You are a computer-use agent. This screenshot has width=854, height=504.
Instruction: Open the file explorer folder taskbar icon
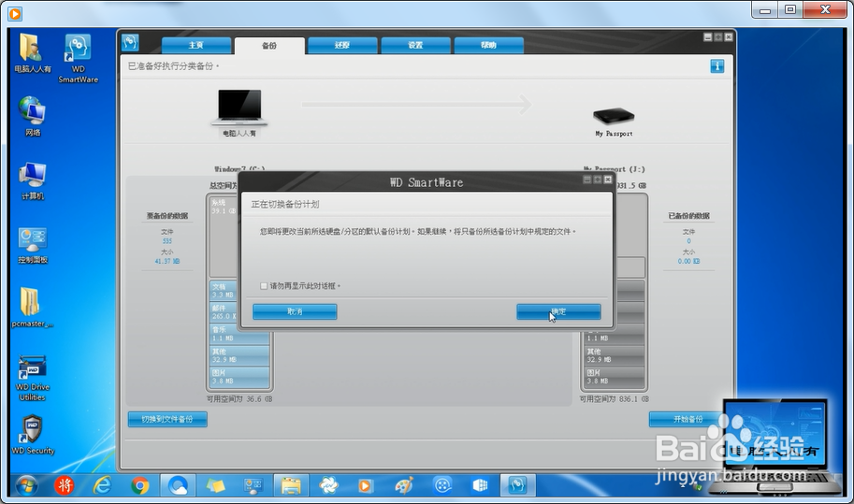291,485
